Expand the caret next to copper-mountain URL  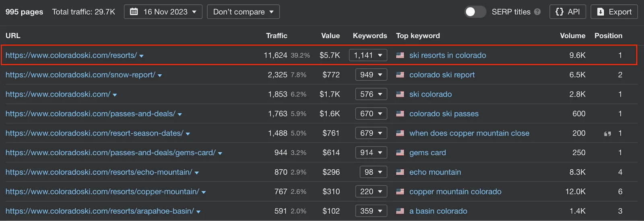[203, 192]
